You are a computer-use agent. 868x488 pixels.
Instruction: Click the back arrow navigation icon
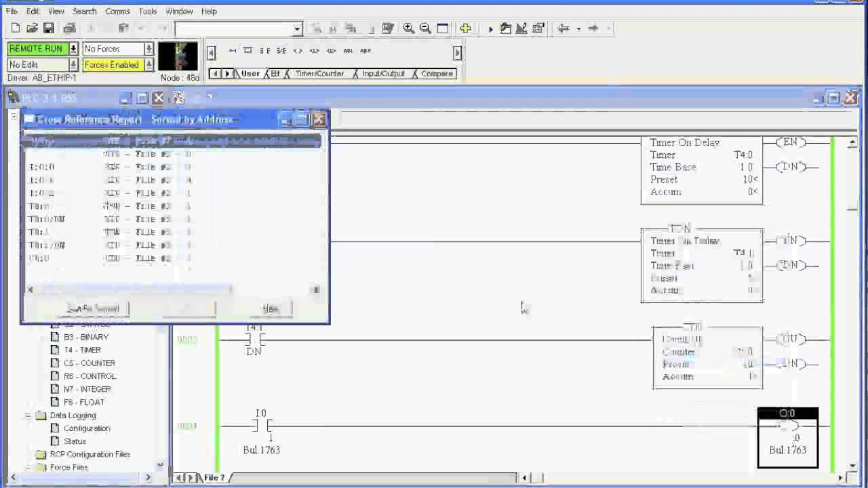coord(563,28)
